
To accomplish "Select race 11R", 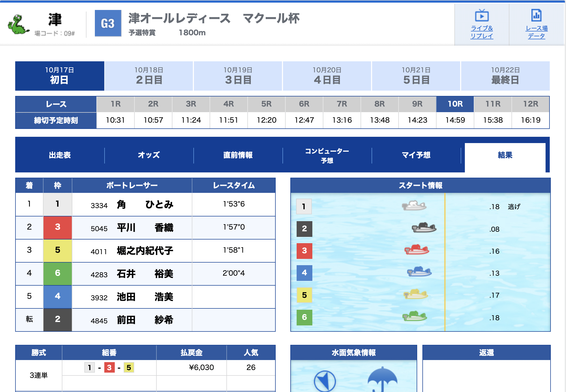I will point(493,104).
